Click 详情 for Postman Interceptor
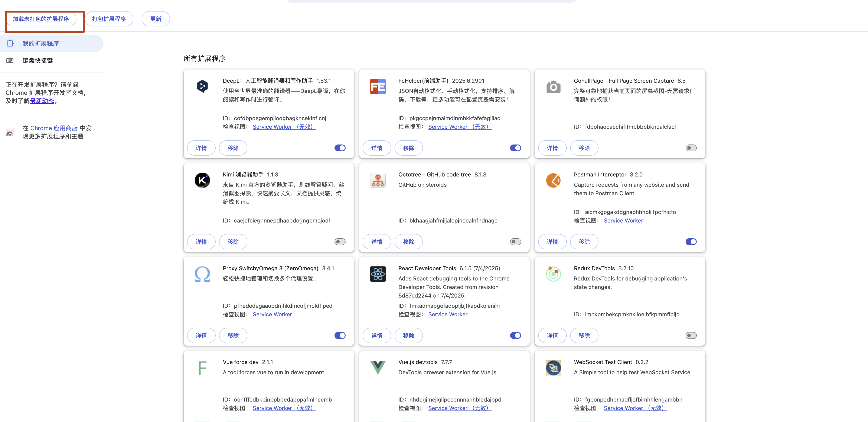Viewport: 868px width, 422px height. pos(552,242)
